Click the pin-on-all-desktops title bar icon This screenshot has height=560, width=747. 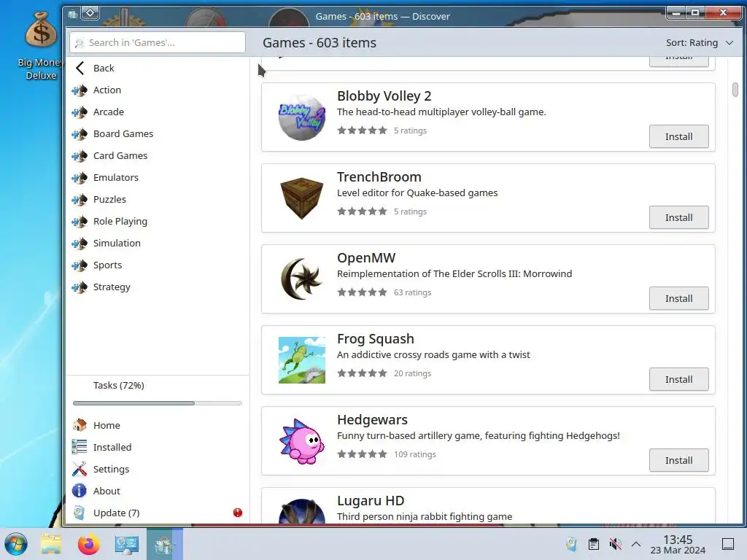[90, 13]
